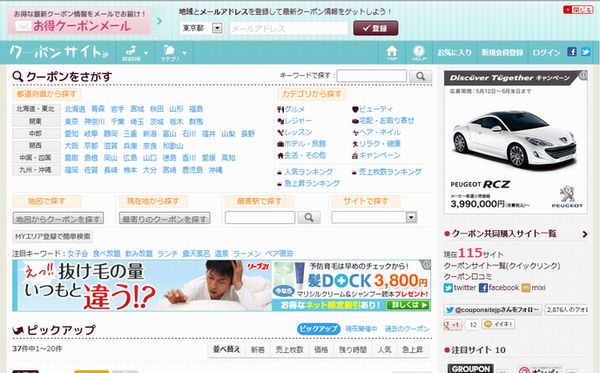This screenshot has width=600, height=373.
Task: Click the イイネ! like button
Action: tap(498, 324)
